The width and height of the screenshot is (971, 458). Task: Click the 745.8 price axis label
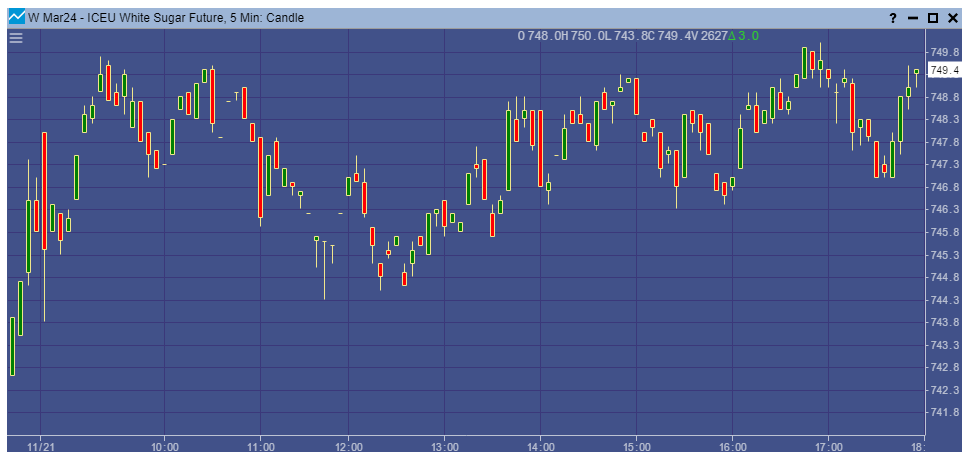(944, 233)
